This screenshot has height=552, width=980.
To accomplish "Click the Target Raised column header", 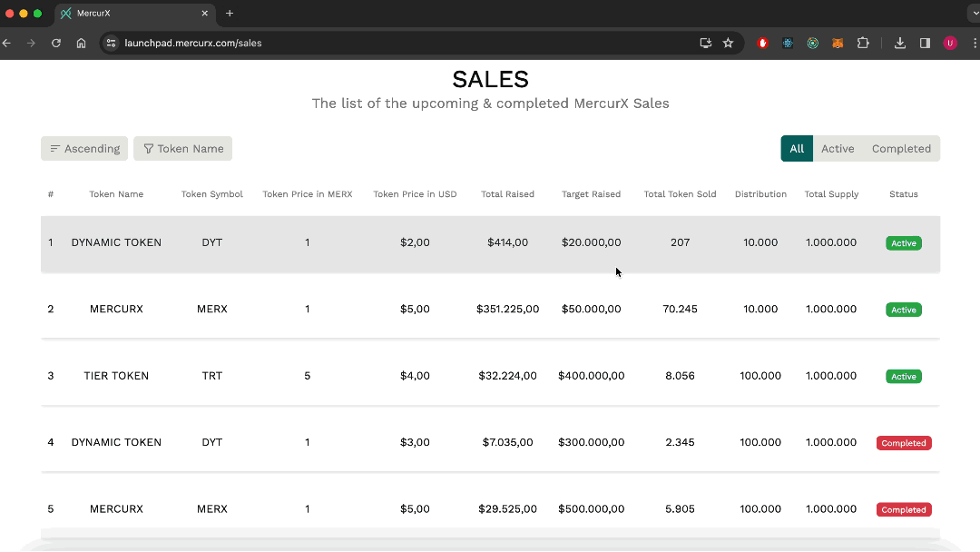I will 592,194.
